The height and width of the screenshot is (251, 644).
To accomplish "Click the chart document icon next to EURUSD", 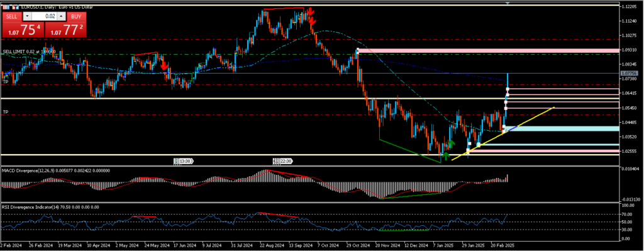I will (15, 7).
